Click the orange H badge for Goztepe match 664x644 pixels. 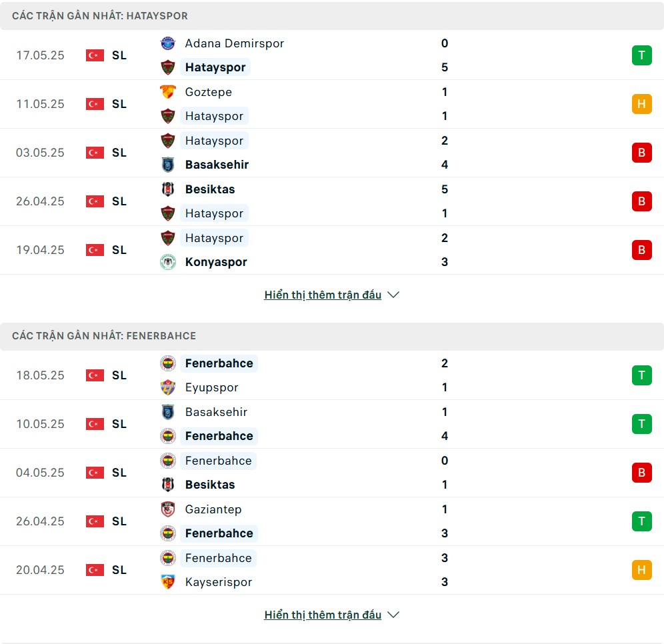[641, 104]
